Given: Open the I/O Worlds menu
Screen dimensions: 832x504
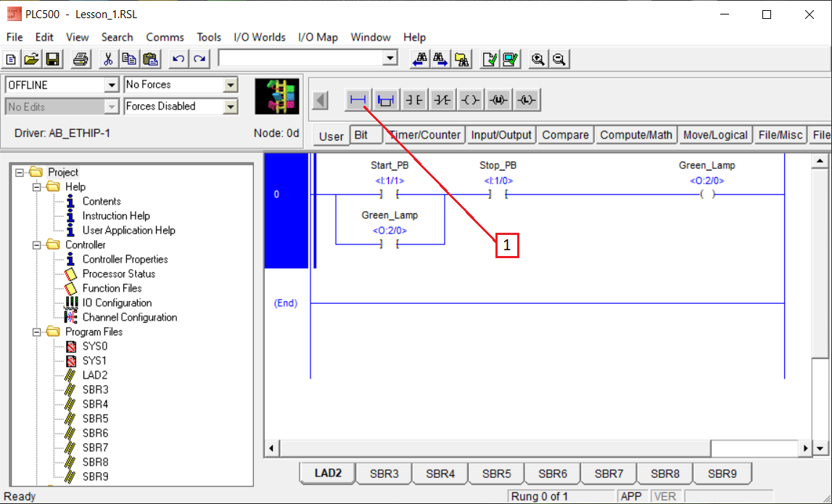Looking at the screenshot, I should point(260,37).
